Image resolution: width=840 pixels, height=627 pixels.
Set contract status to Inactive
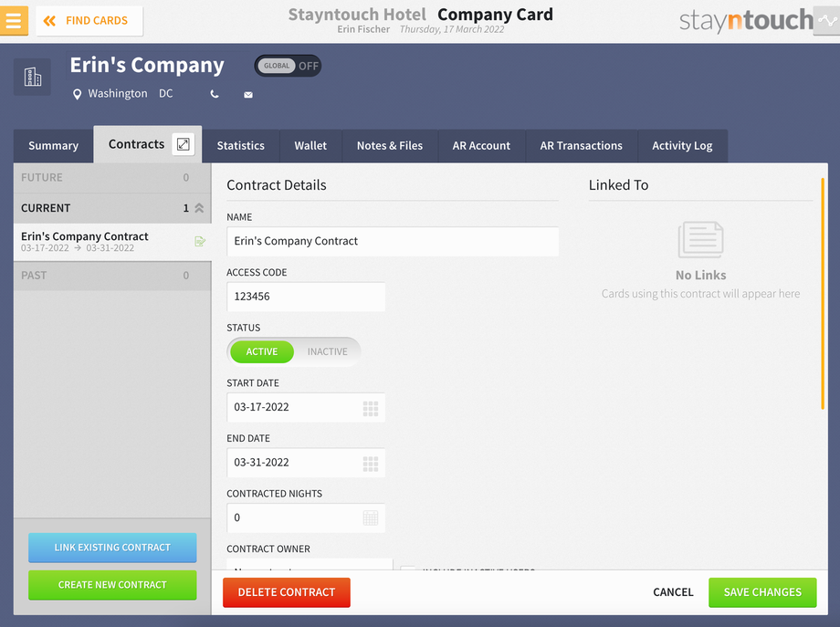327,351
